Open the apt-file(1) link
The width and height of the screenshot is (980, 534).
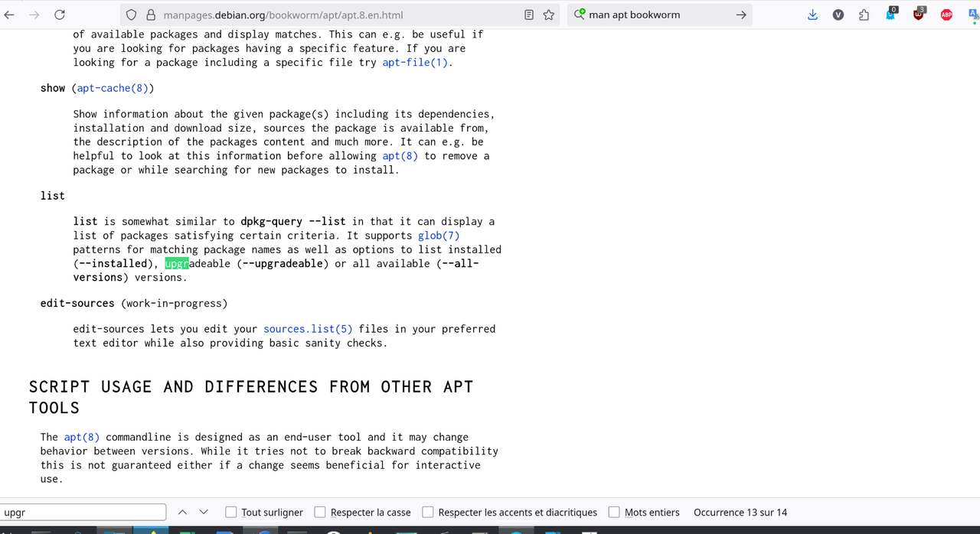[415, 62]
